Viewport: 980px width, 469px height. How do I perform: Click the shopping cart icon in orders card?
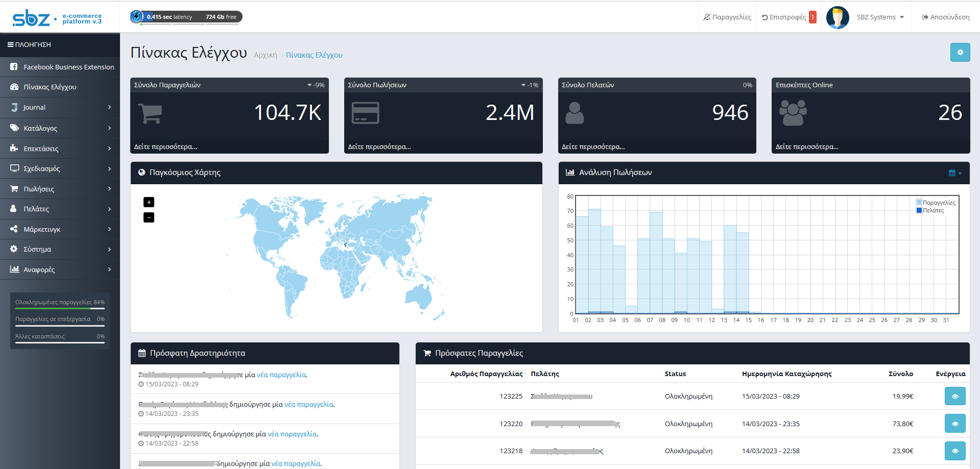pyautogui.click(x=150, y=113)
